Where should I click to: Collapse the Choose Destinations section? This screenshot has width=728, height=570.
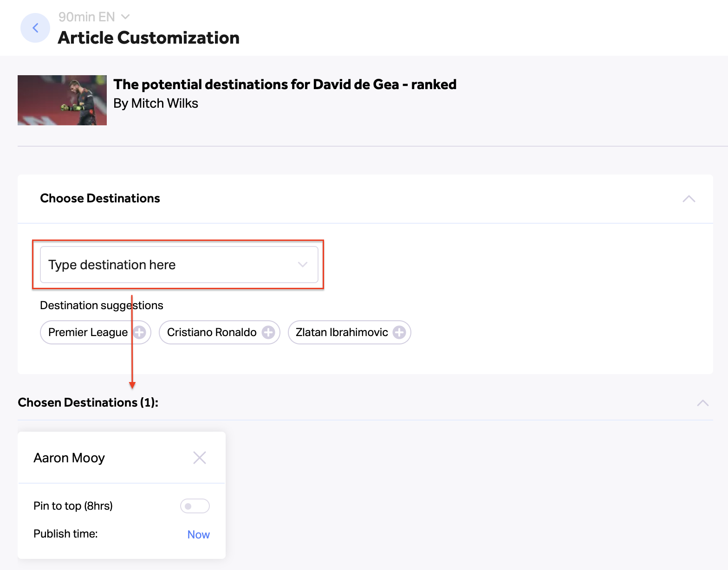click(x=689, y=199)
